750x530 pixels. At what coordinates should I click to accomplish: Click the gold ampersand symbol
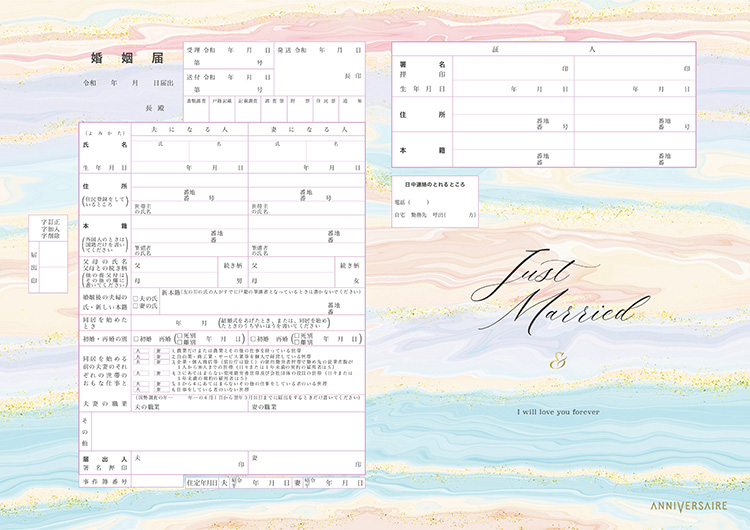pyautogui.click(x=558, y=361)
